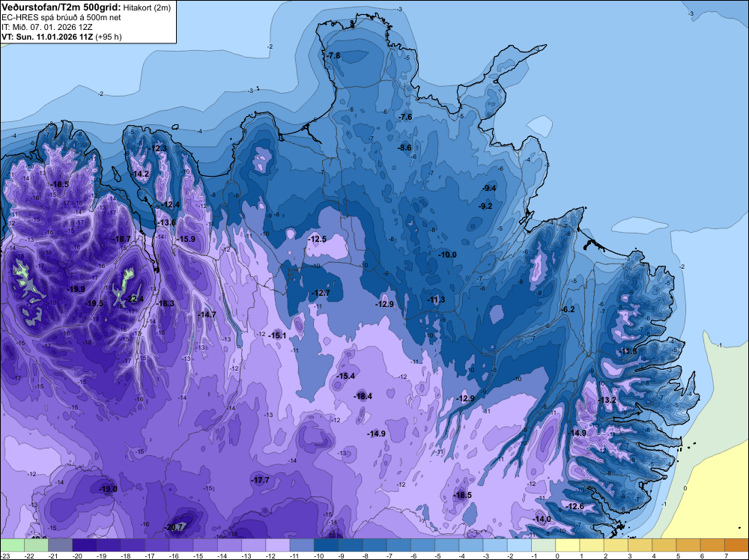This screenshot has width=749, height=560.
Task: Select the -12.3 temperature value
Action: [x=157, y=148]
